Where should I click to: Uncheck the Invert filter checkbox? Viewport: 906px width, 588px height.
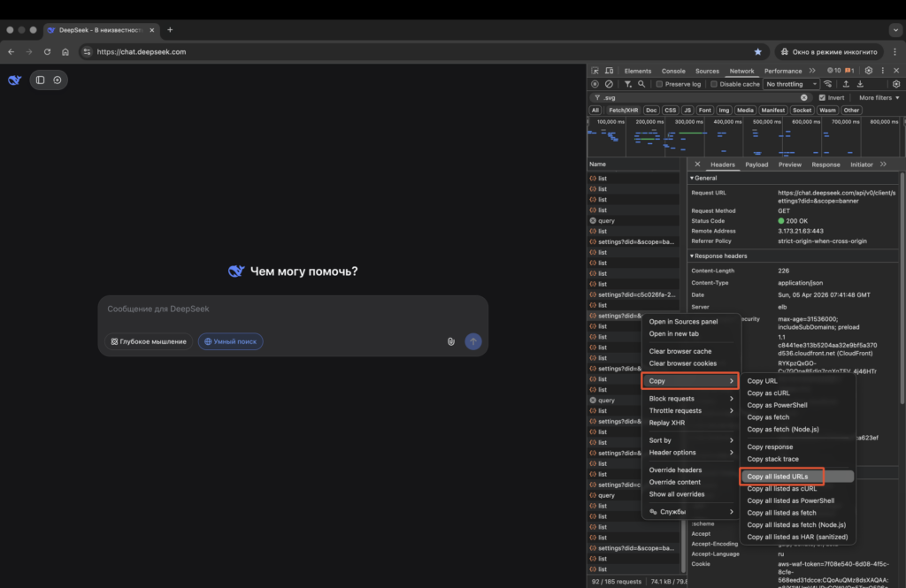(x=822, y=97)
